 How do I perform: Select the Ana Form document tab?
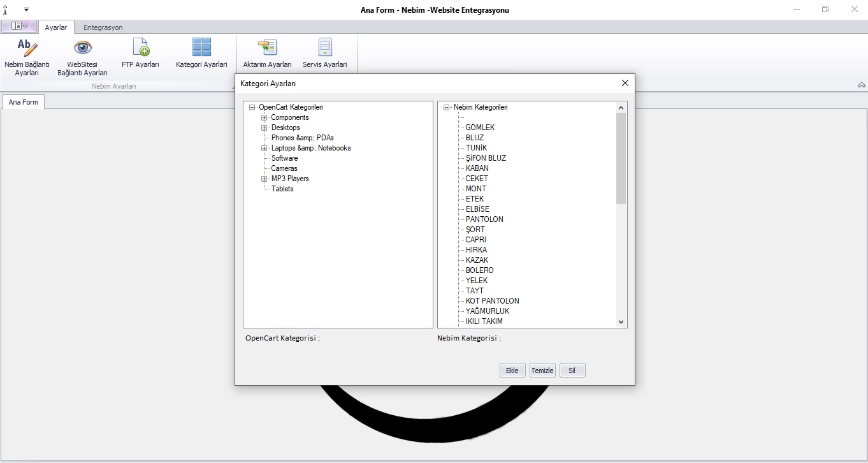[x=24, y=102]
